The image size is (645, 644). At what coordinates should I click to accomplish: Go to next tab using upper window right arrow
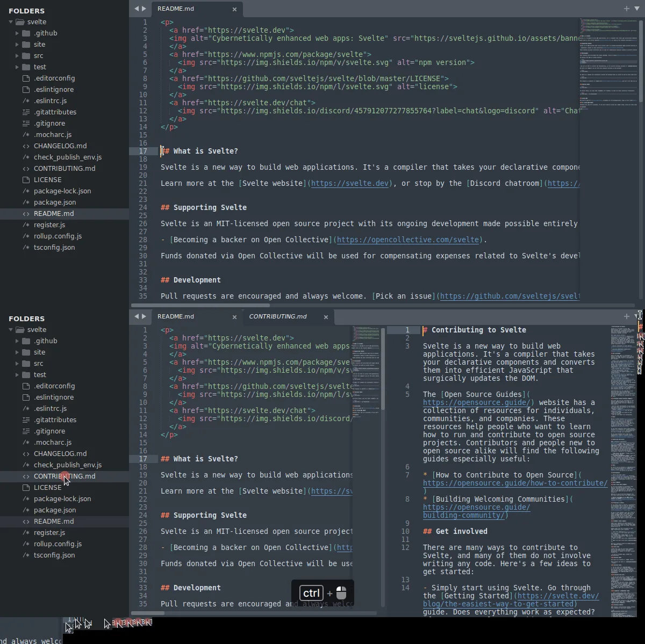tap(144, 9)
